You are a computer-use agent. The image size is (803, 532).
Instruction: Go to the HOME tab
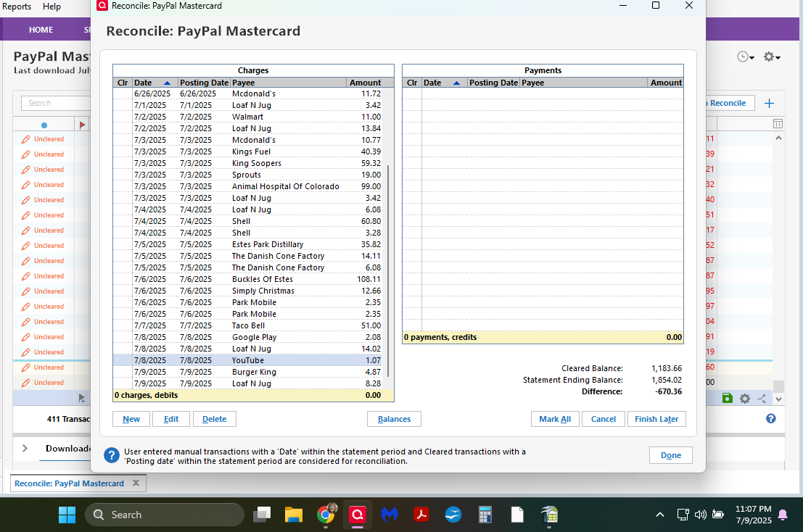point(41,30)
